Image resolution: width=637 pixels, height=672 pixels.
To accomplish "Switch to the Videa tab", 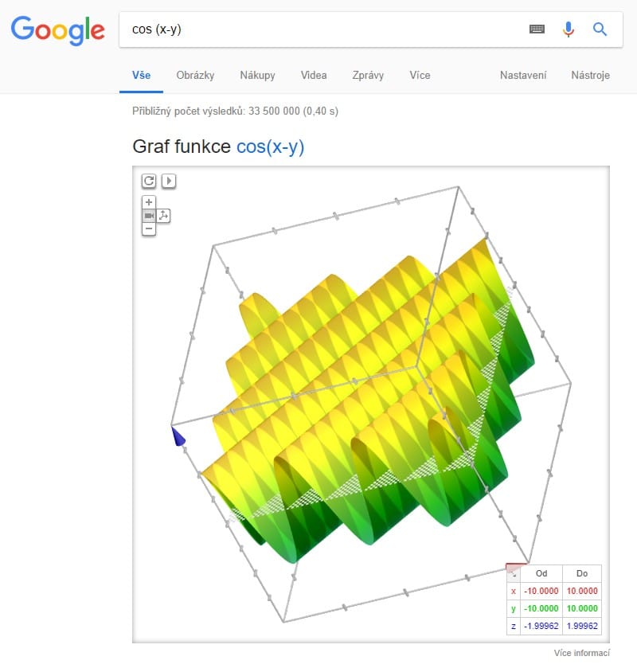I will 314,76.
